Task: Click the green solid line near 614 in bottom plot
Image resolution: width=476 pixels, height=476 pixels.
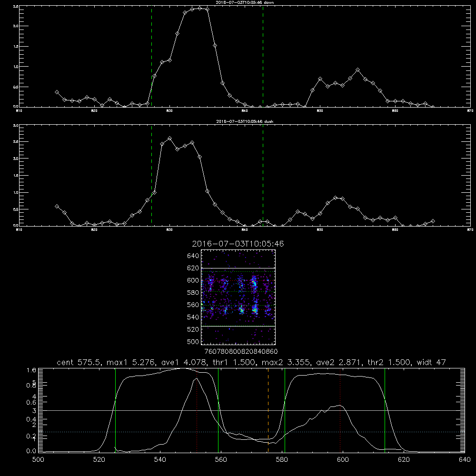Action: coord(385,410)
